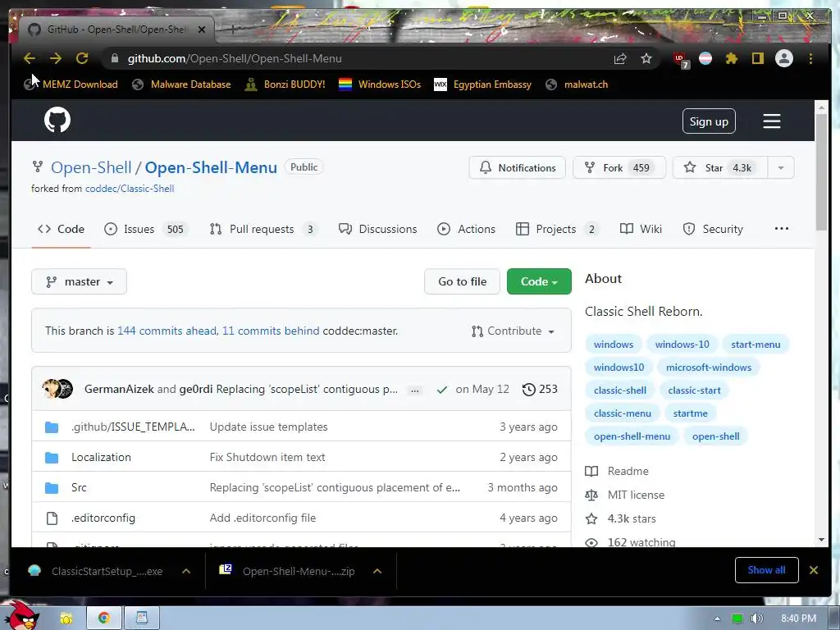Expand the green Code dropdown button
The image size is (840, 630).
[539, 282]
